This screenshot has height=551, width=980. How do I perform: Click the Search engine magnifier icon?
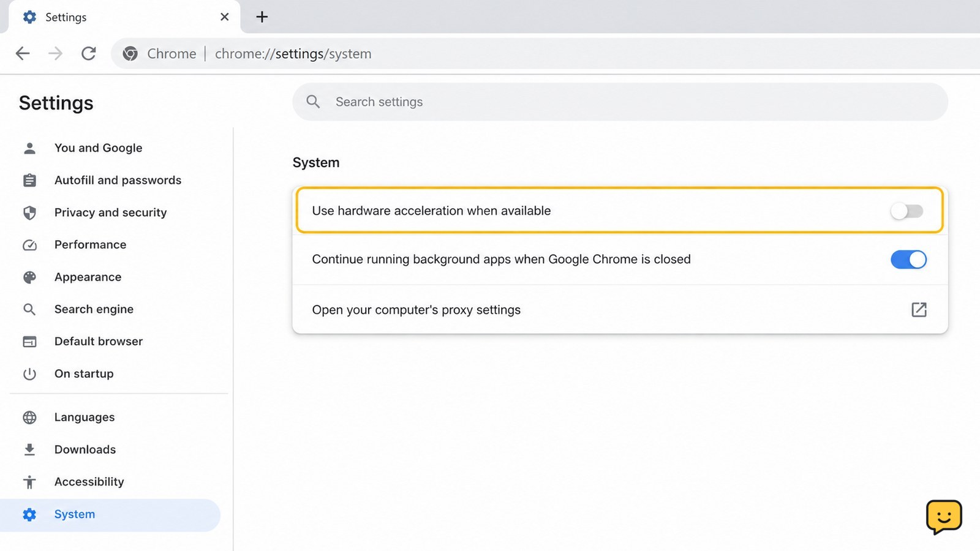(29, 309)
